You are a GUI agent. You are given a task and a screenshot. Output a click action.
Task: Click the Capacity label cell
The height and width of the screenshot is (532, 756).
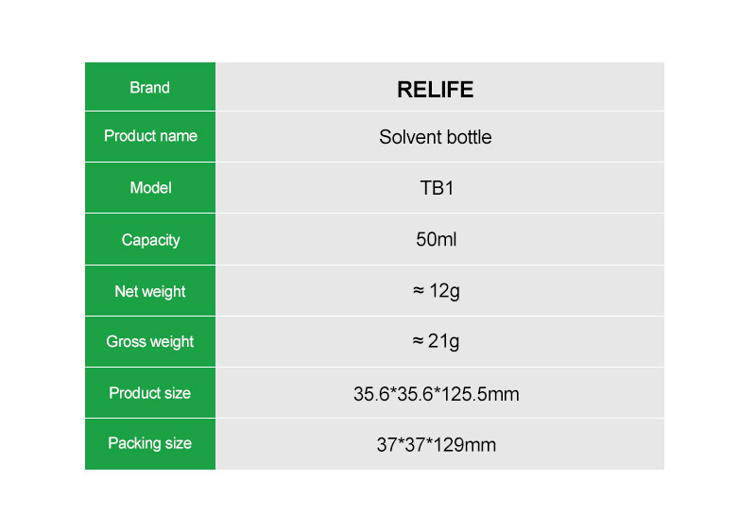[x=150, y=239]
